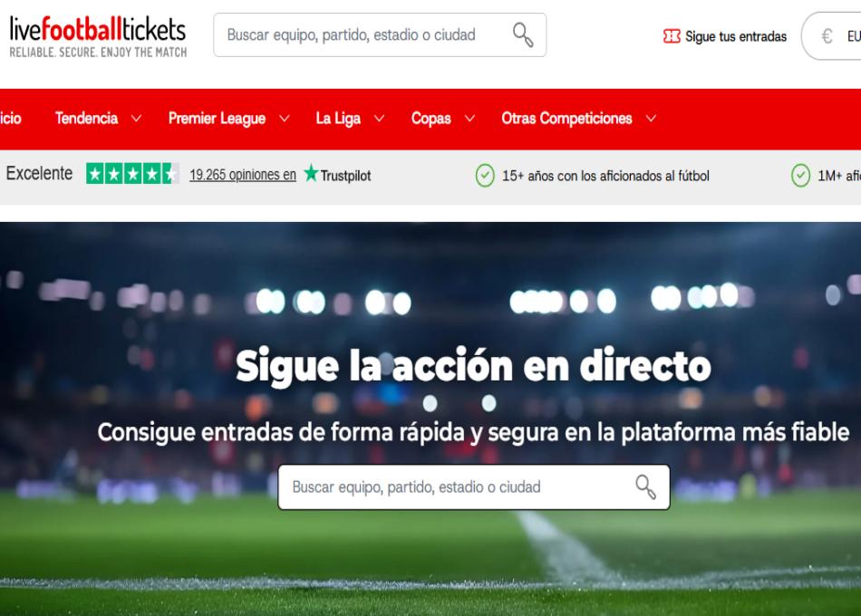This screenshot has height=616, width=861.
Task: Click the green Trustpilot star logo
Action: pos(312,173)
